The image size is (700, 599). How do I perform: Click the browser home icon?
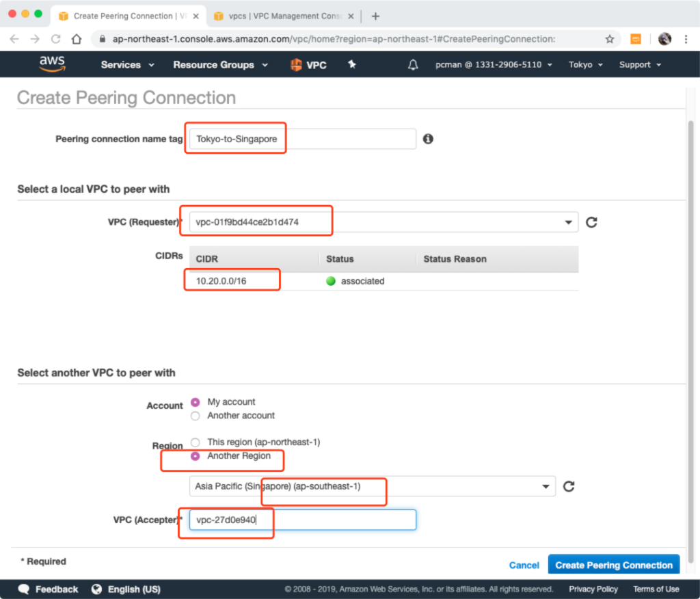77,39
